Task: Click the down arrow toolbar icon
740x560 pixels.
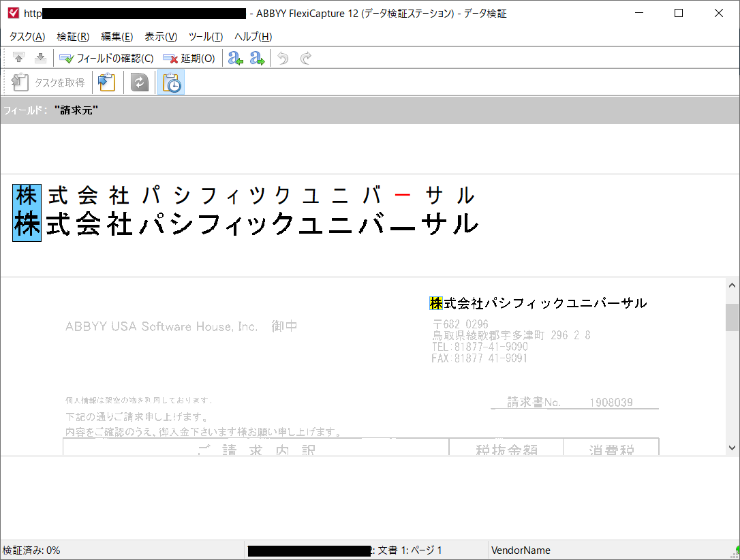Action: pos(41,58)
